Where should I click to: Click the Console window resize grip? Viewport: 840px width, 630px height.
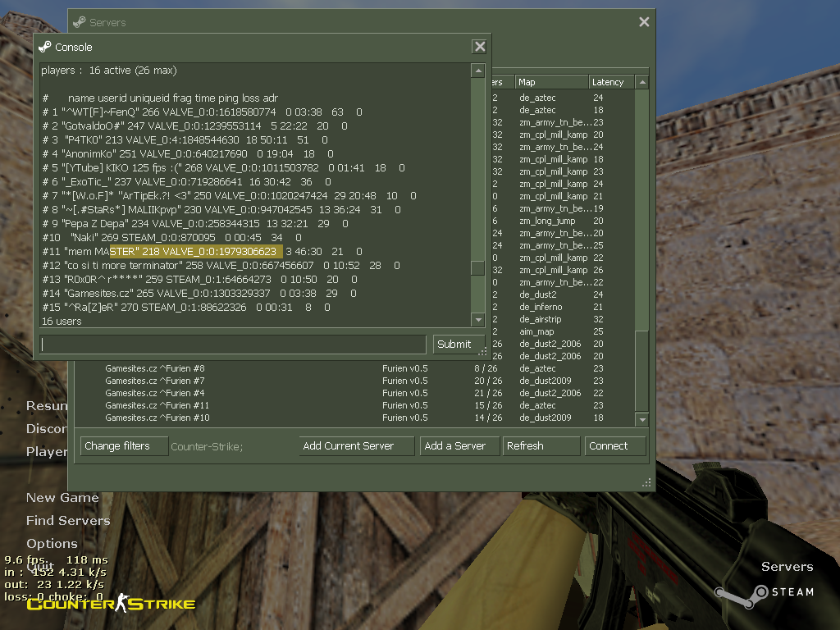coord(483,352)
